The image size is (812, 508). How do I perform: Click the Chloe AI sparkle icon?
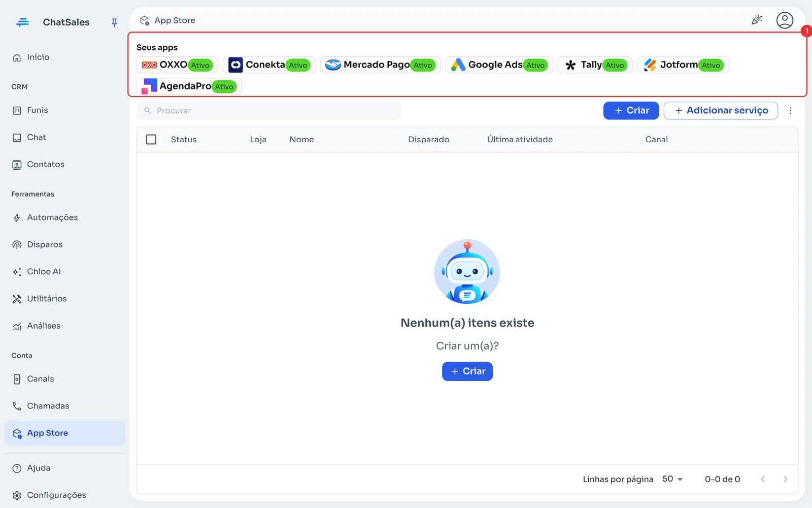point(17,272)
